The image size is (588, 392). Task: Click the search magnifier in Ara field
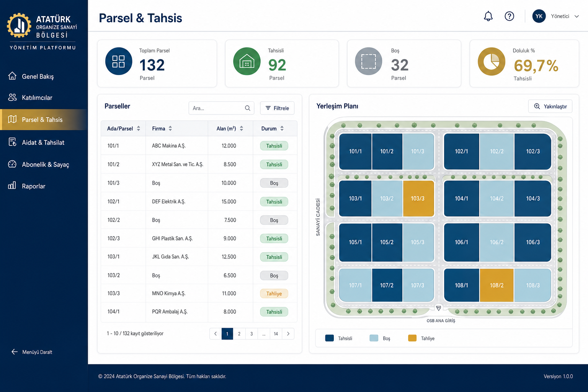point(248,108)
